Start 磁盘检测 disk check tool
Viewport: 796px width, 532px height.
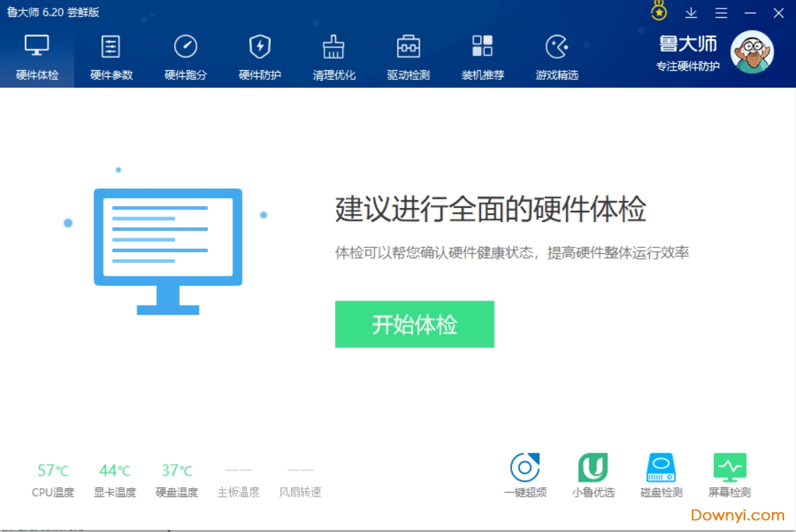click(x=661, y=475)
